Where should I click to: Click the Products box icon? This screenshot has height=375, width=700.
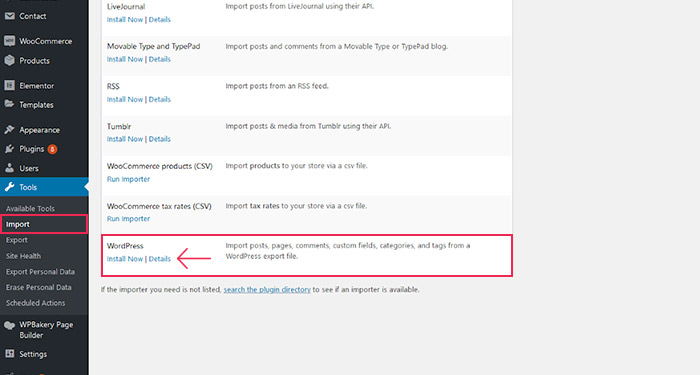9,60
